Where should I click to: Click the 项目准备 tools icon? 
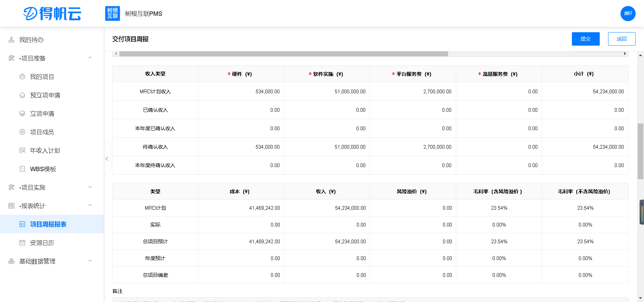click(11, 58)
